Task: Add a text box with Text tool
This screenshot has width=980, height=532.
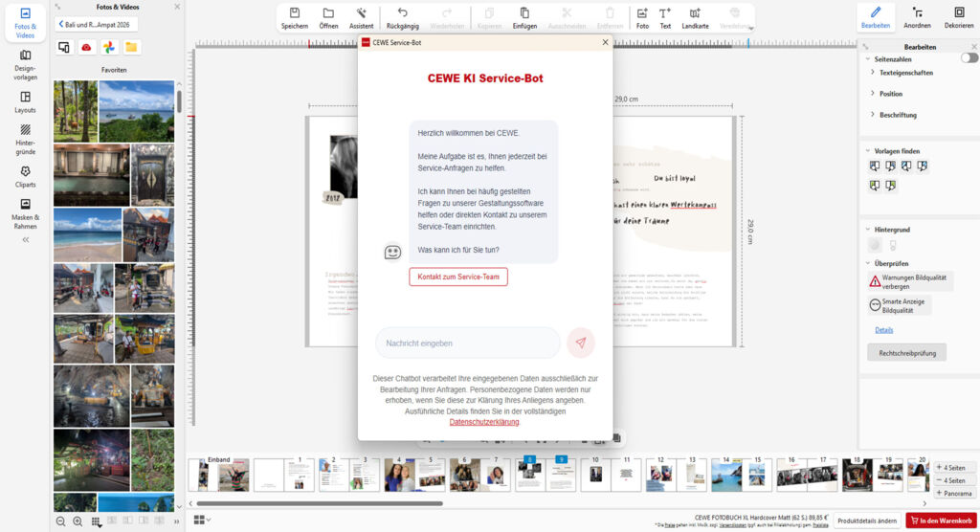Action: pyautogui.click(x=665, y=18)
